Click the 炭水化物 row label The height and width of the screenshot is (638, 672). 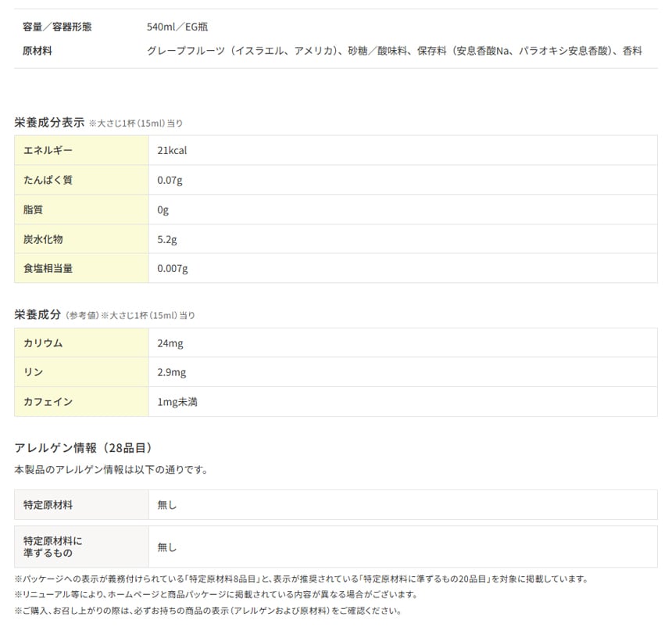click(x=43, y=239)
